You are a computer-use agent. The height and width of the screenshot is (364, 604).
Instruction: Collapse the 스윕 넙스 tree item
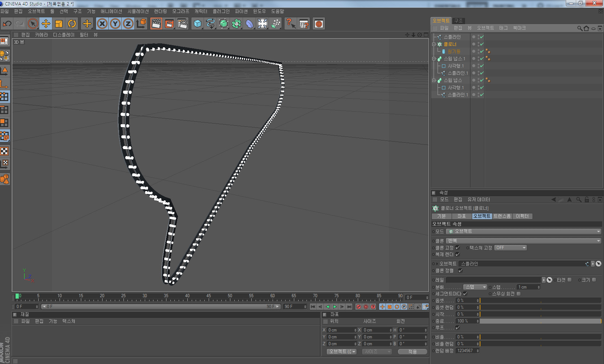point(434,80)
